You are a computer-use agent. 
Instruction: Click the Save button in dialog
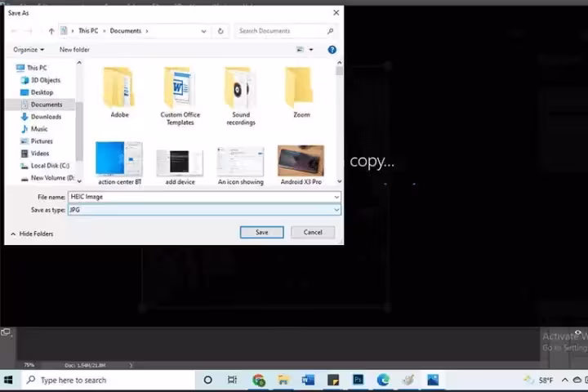(262, 232)
